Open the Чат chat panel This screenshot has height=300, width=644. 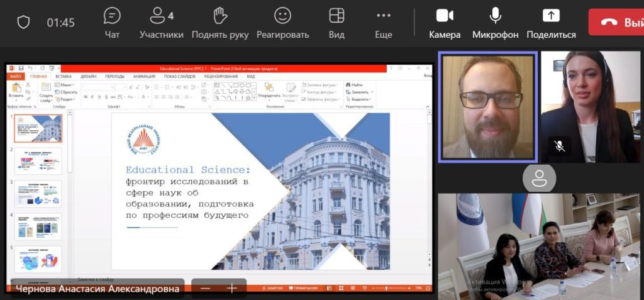pos(112,23)
